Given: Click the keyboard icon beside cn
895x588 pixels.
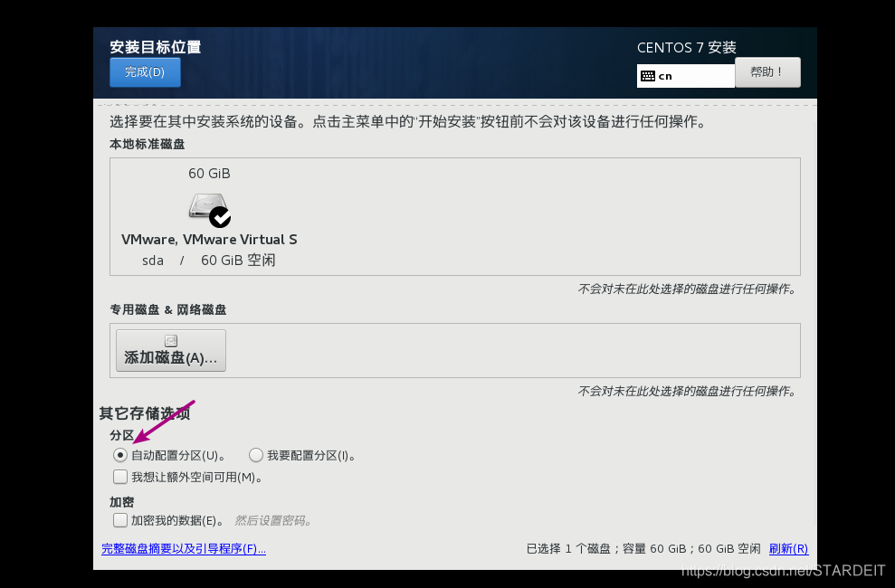Looking at the screenshot, I should pos(647,76).
